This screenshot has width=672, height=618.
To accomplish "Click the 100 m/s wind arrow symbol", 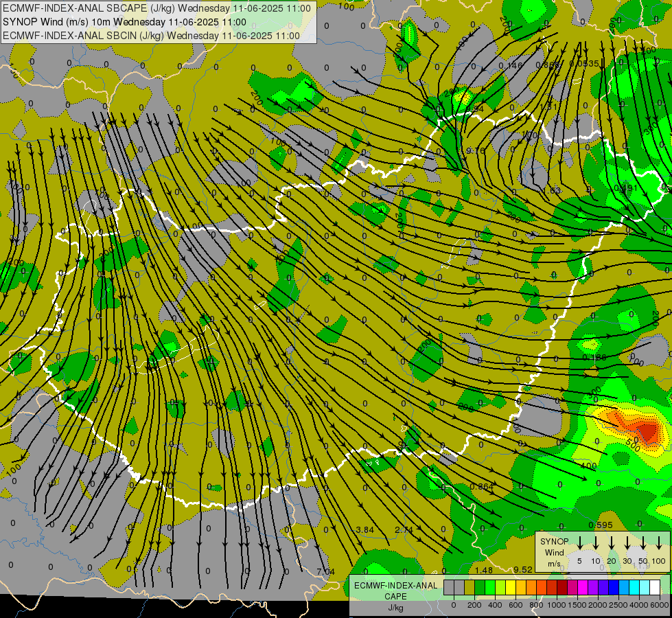I will click(x=659, y=542).
